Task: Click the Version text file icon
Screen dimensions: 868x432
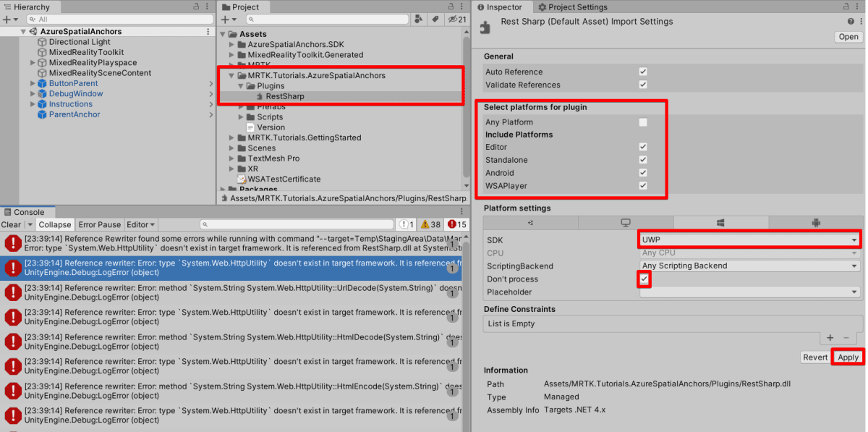Action: point(250,127)
